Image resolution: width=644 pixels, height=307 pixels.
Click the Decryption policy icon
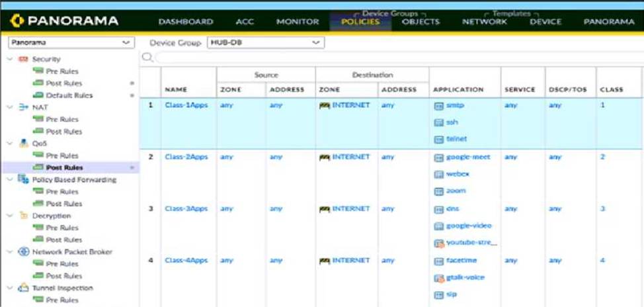(23, 216)
